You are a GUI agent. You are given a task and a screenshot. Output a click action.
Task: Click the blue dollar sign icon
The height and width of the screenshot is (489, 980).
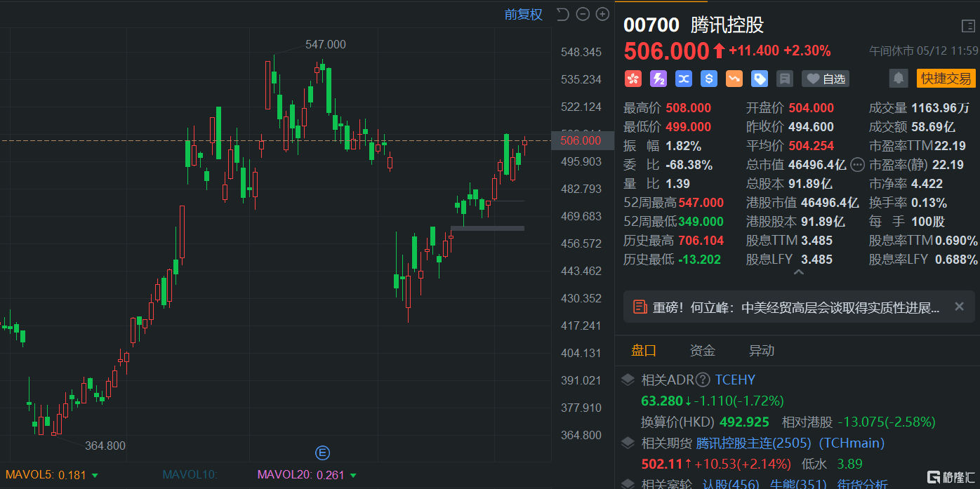(x=708, y=79)
